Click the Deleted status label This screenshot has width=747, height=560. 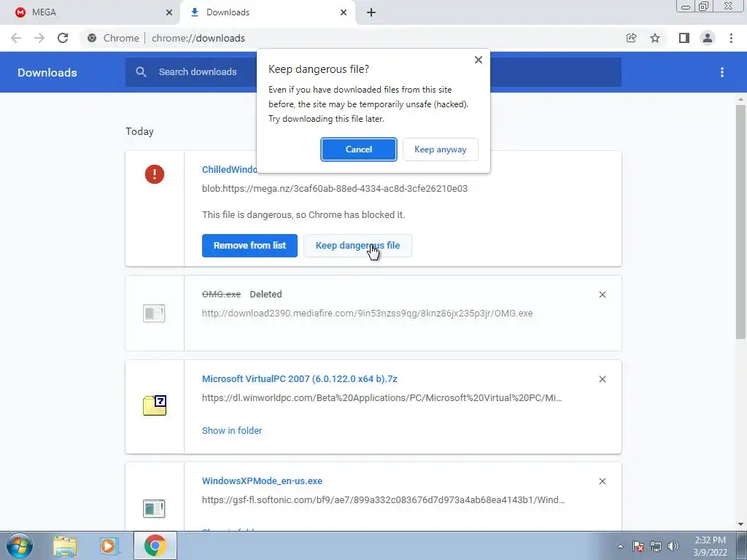[x=266, y=295]
